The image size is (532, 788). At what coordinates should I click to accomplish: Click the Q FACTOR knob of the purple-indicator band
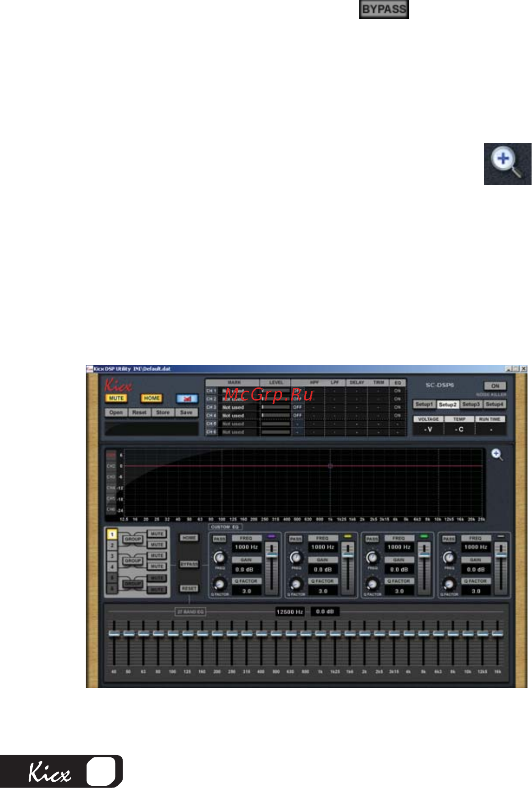click(x=220, y=584)
